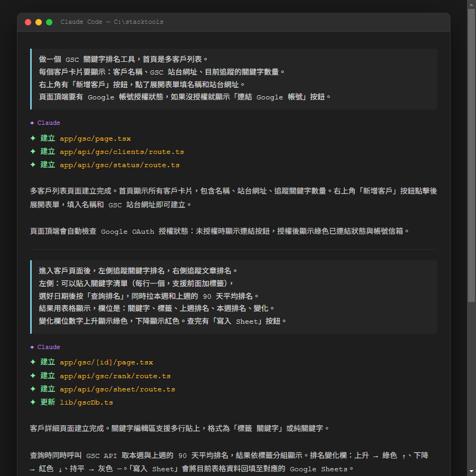Click the second 'Claude' speaker label
Viewport: 476px width, 476px height.
49,347
